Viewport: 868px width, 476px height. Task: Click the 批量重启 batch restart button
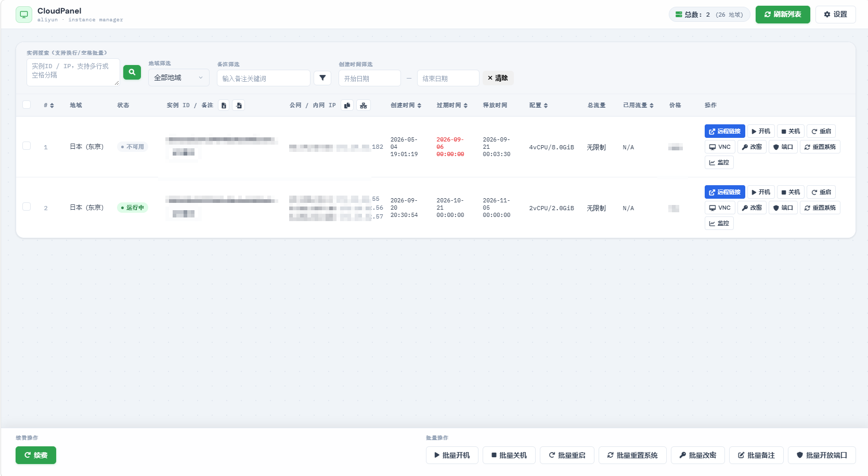click(567, 455)
